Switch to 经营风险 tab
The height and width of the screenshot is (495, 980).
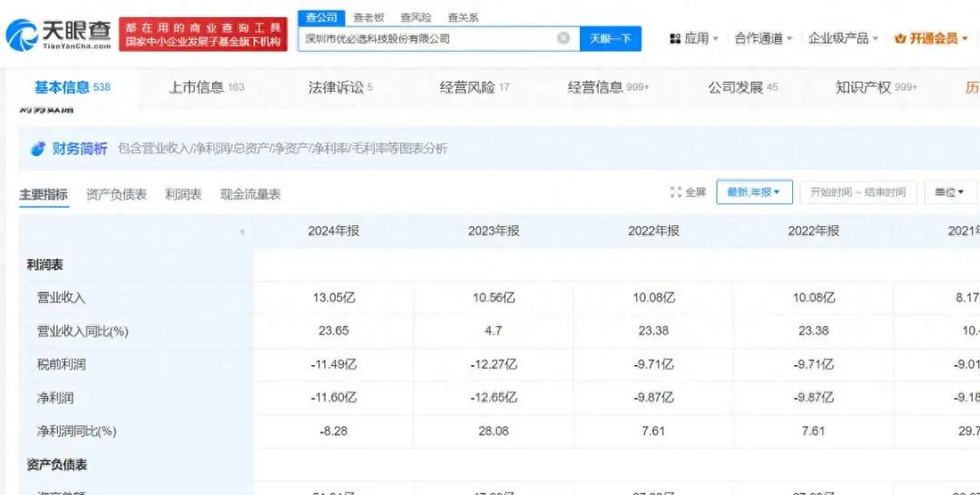point(475,87)
